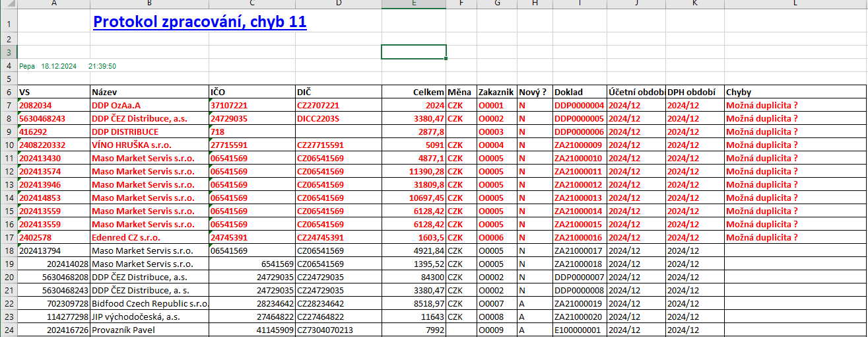Image resolution: width=868 pixels, height=337 pixels.
Task: Select DIČ cell CZ28234642
Action: click(x=338, y=303)
